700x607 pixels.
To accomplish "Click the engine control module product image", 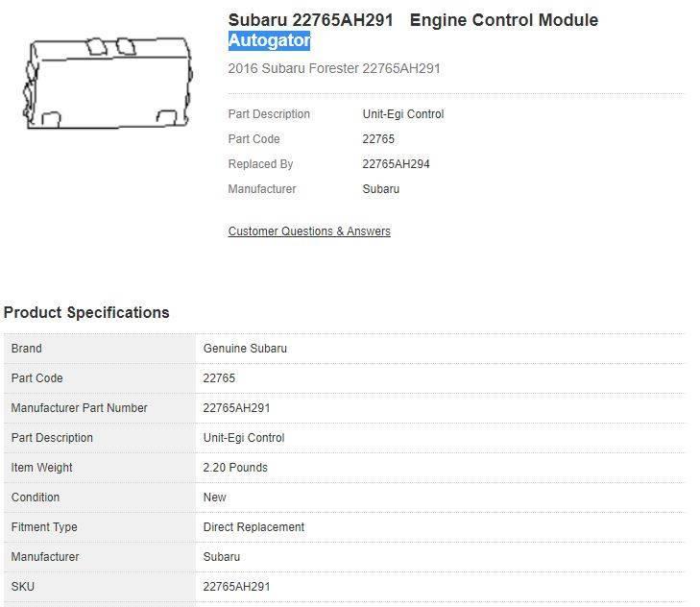I will pos(108,85).
